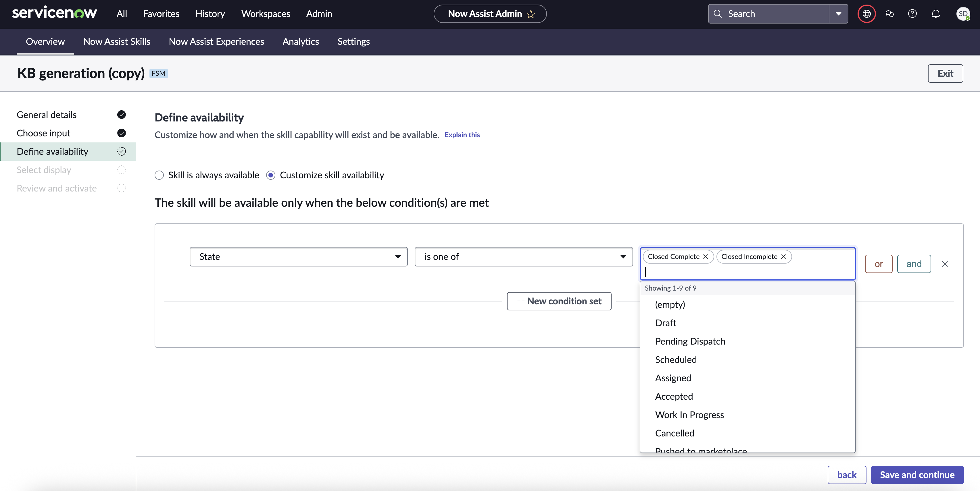Viewport: 980px width, 491px height.
Task: Select Skill is always available radio
Action: tap(159, 175)
